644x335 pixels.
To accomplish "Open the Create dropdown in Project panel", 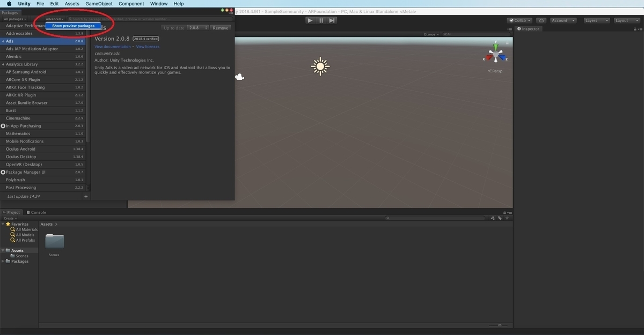I will (9, 218).
